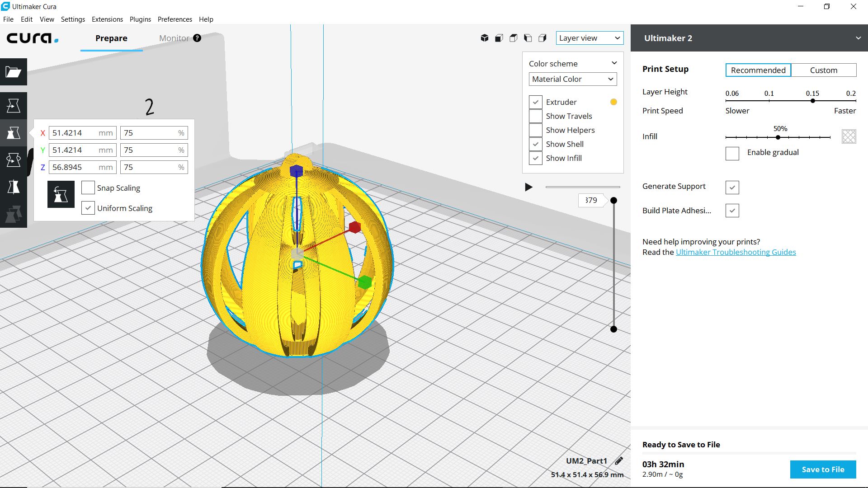This screenshot has width=868, height=488.
Task: Select the Move tool in sidebar
Action: [14, 106]
